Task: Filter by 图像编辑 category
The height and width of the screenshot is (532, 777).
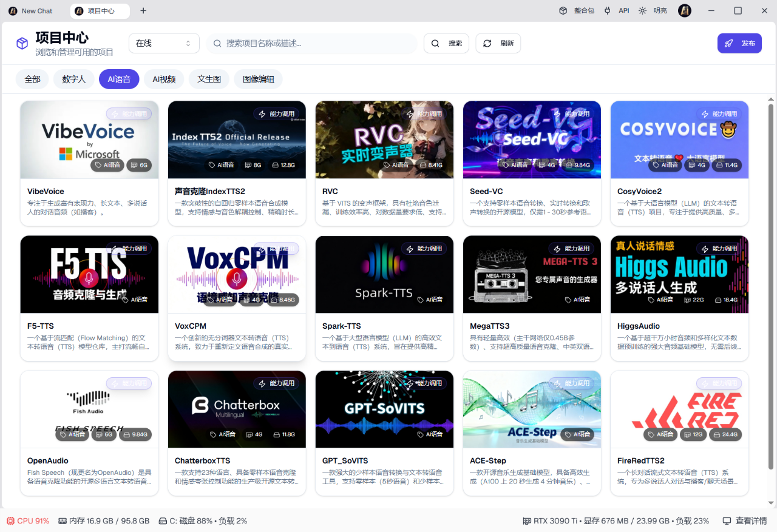Action: [259, 79]
